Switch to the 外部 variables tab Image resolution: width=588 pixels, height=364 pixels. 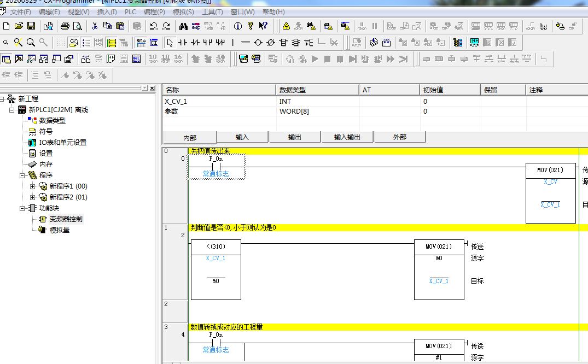(x=399, y=137)
